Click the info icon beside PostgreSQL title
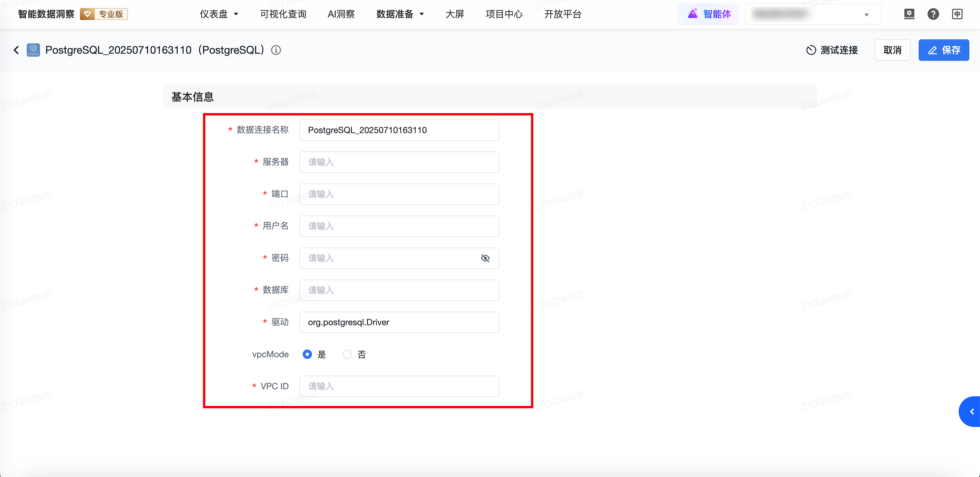The height and width of the screenshot is (477, 980). point(276,50)
